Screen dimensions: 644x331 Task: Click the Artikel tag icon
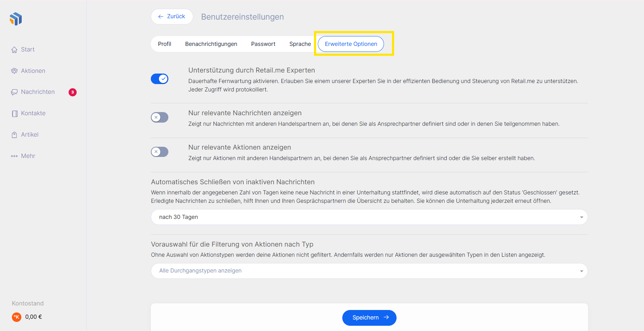(x=14, y=135)
